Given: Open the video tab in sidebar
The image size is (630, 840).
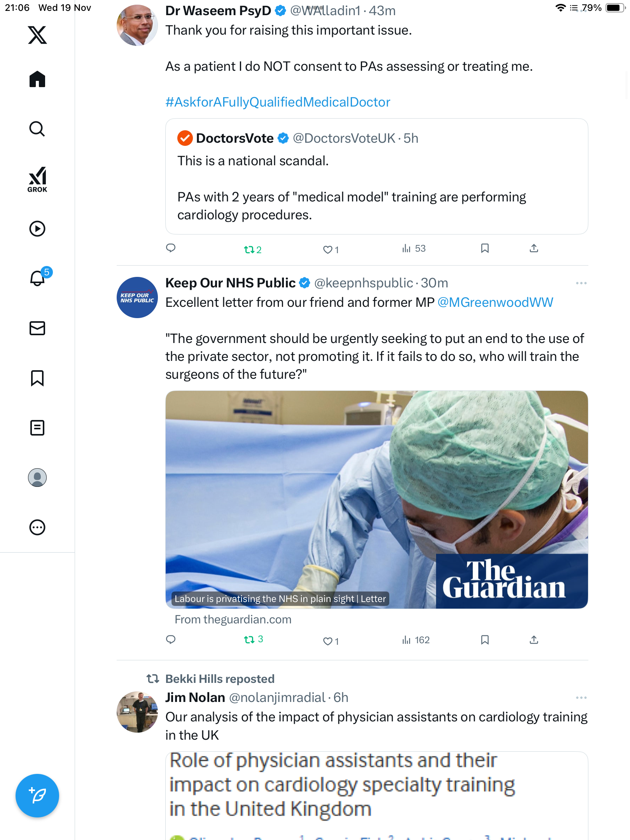Looking at the screenshot, I should 37,229.
